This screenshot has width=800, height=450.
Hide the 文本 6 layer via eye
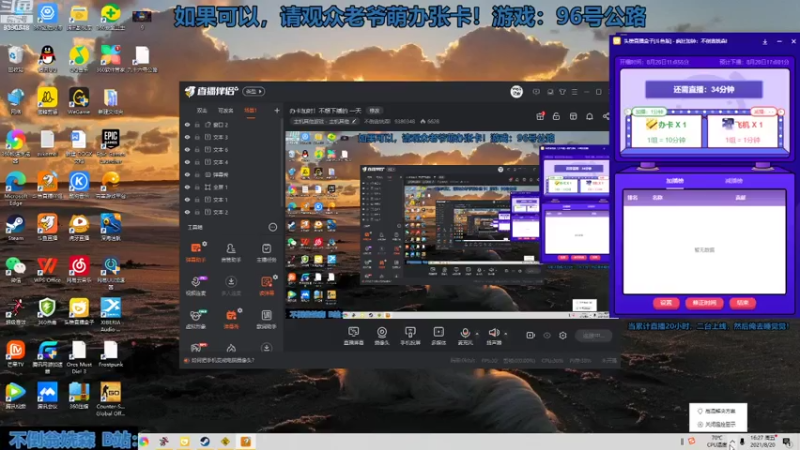tap(187, 149)
